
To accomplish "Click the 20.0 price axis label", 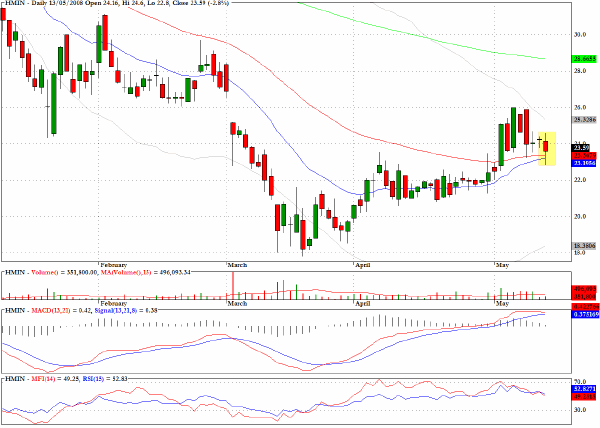I will (580, 216).
